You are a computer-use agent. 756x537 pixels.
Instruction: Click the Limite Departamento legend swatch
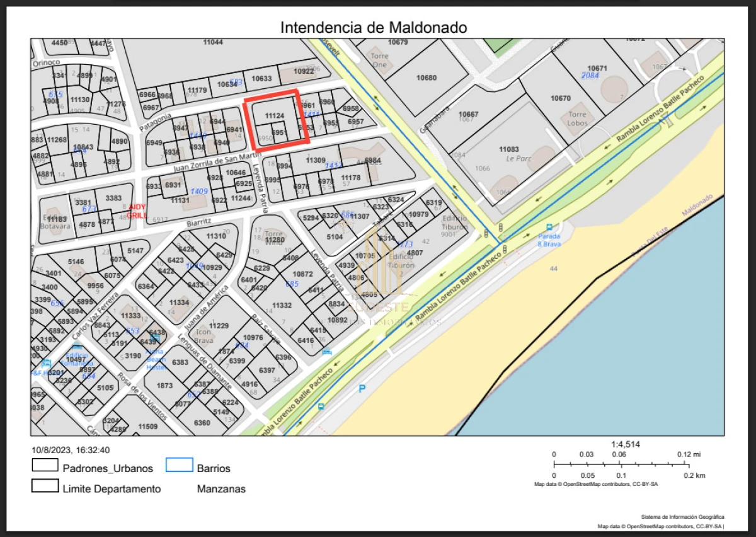coord(45,486)
